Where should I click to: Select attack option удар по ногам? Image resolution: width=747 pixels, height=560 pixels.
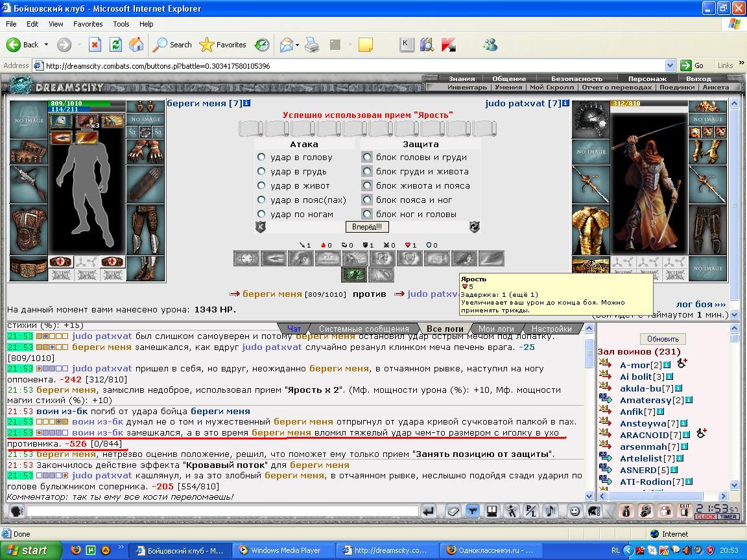point(261,214)
